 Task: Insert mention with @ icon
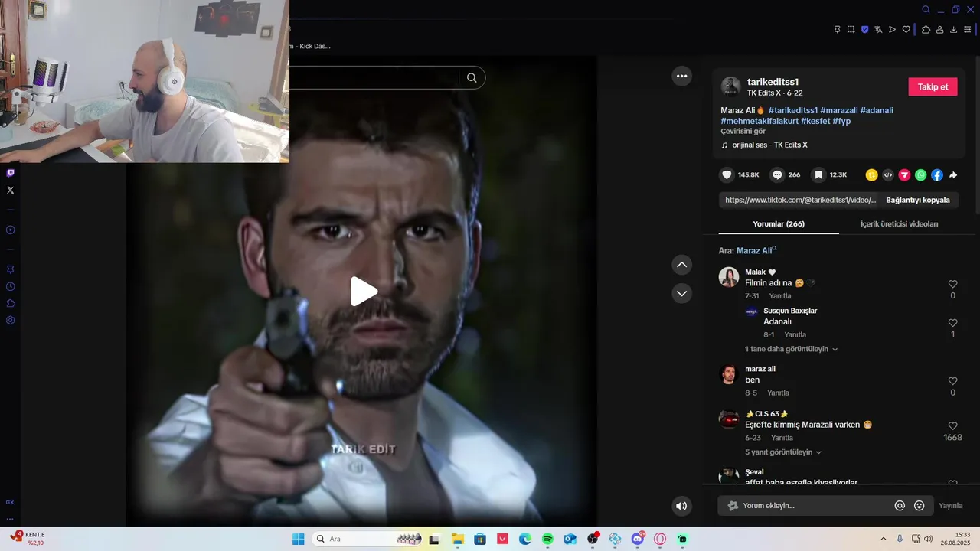pyautogui.click(x=900, y=506)
